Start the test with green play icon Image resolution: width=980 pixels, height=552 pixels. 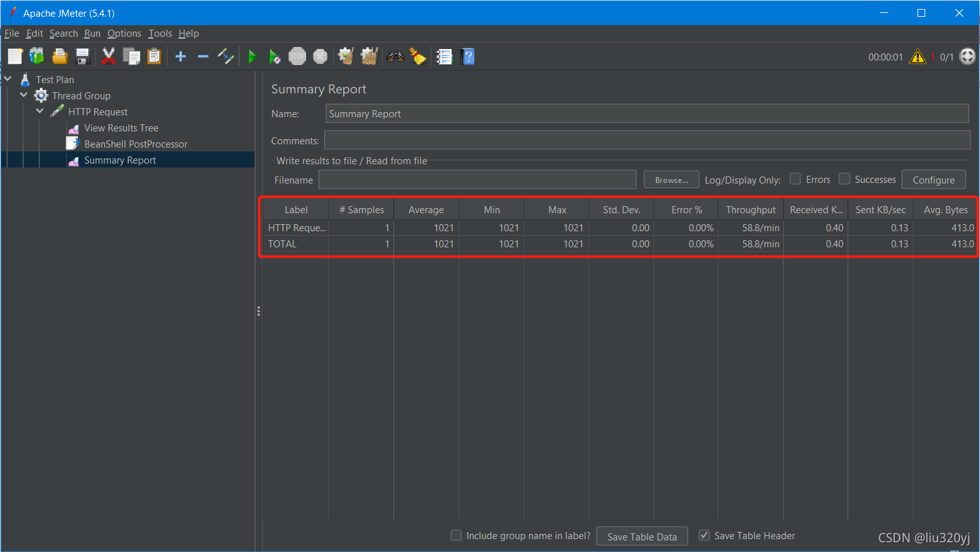(x=253, y=57)
